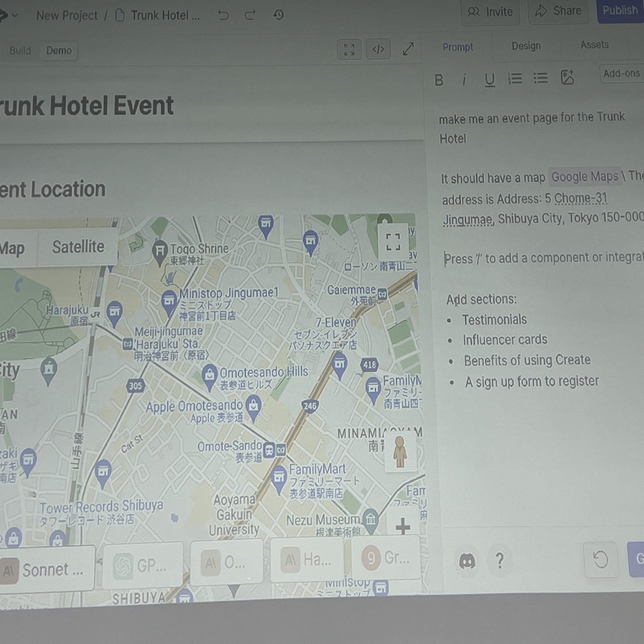The height and width of the screenshot is (644, 644).
Task: Click the Togo Shrine map marker
Action: pos(160,252)
